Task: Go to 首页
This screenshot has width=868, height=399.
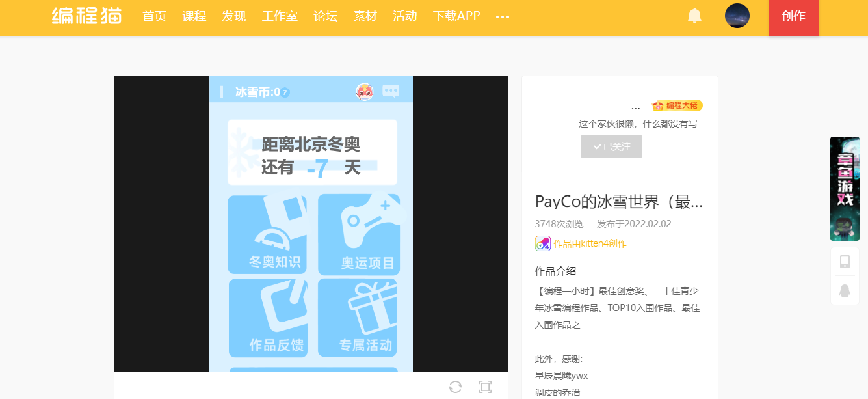Action: pyautogui.click(x=155, y=16)
